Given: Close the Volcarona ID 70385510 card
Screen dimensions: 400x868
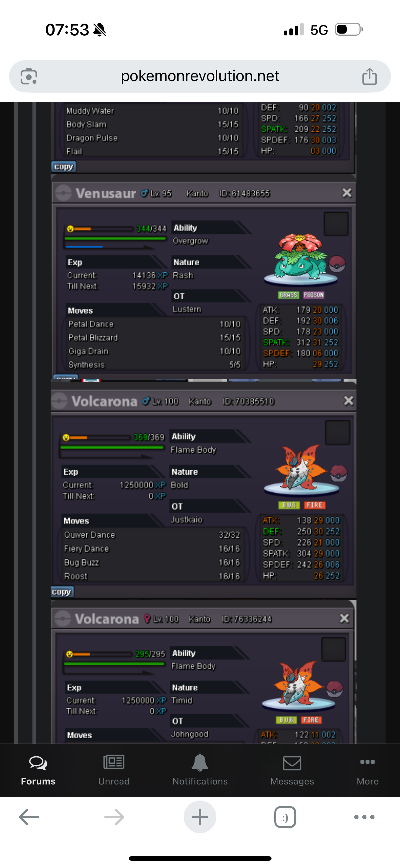Looking at the screenshot, I should (x=348, y=401).
